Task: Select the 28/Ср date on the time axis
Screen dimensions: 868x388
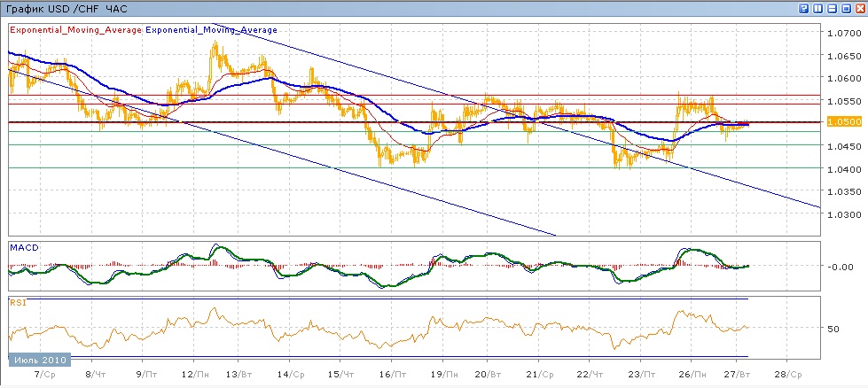Action: click(x=788, y=374)
